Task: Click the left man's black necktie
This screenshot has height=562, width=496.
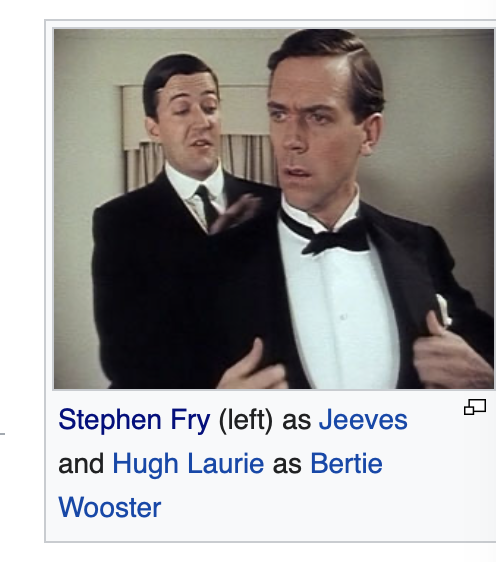Action: point(208,206)
